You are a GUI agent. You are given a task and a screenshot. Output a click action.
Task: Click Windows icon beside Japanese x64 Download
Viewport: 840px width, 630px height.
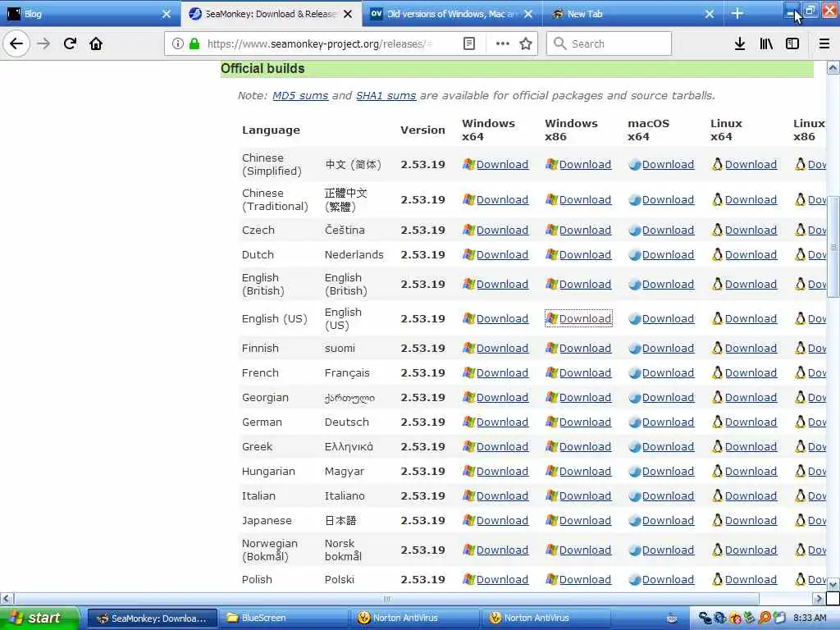pyautogui.click(x=468, y=520)
